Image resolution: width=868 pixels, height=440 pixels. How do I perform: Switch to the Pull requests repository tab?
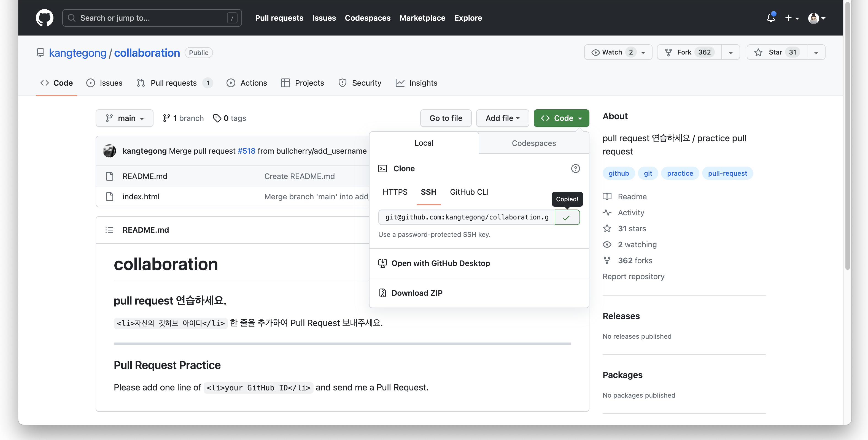coord(174,83)
